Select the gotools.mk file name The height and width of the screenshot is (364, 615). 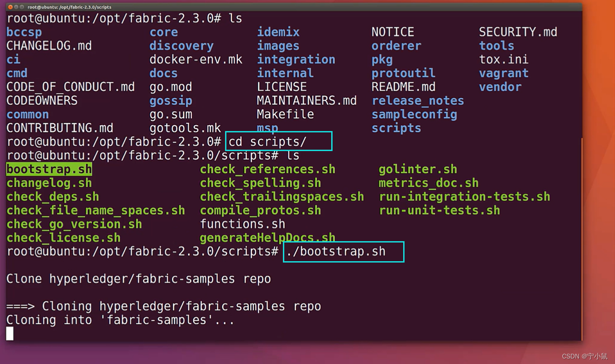185,128
